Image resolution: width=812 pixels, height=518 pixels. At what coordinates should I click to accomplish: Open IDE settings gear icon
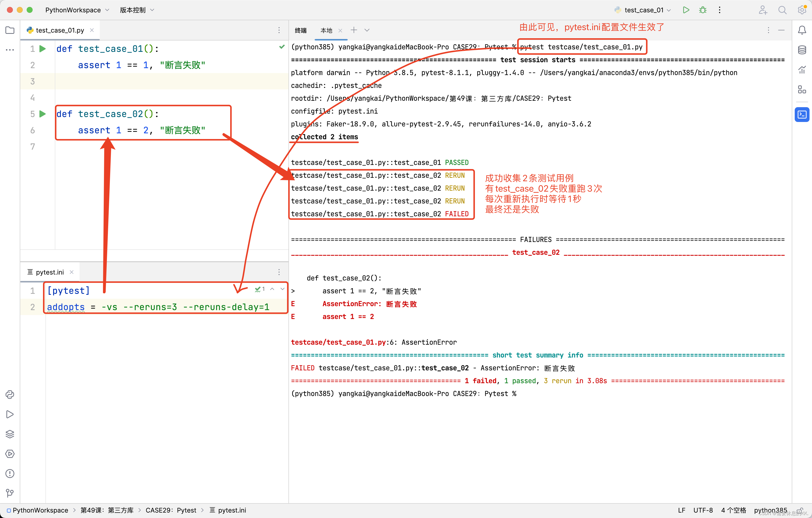(802, 10)
